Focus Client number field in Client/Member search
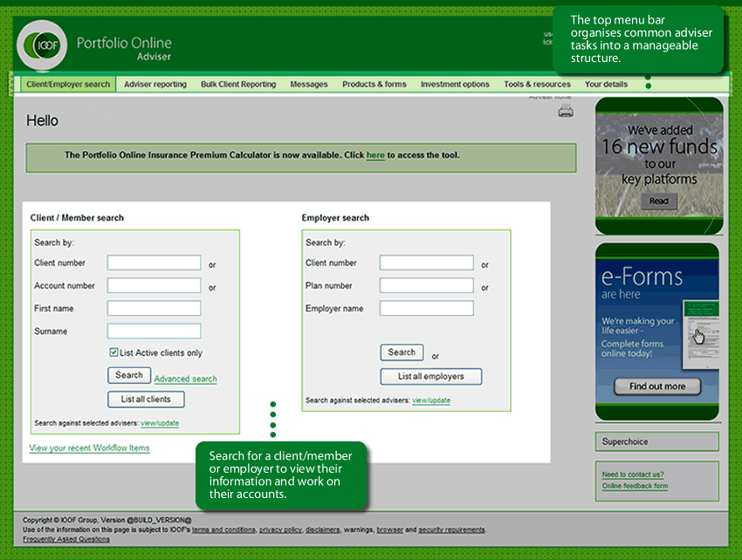 (155, 263)
